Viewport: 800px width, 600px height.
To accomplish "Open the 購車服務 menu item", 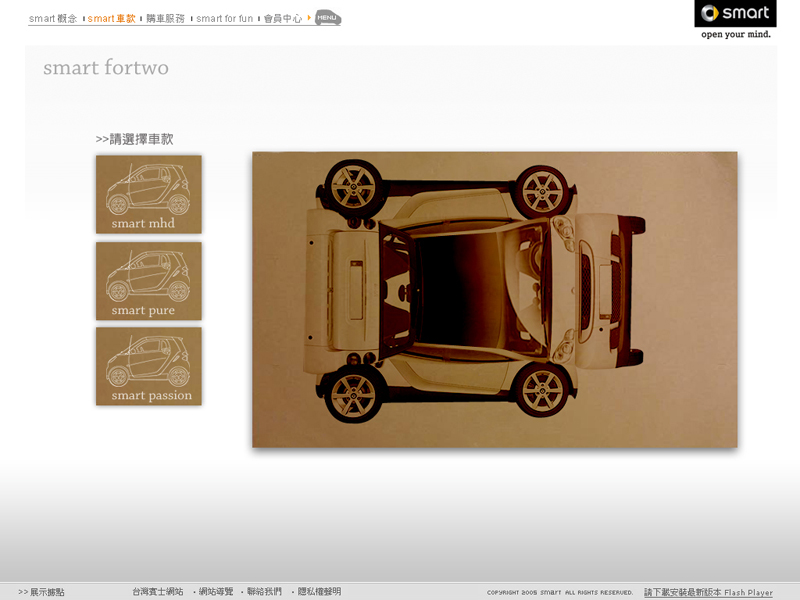I will click(165, 19).
